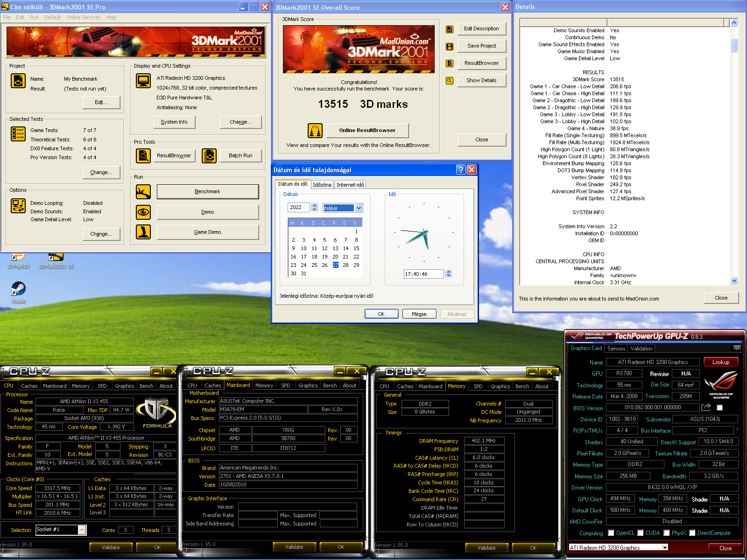The width and height of the screenshot is (747, 560).
Task: Open SPD tab in the Memory CPU-Z window
Action: click(478, 386)
